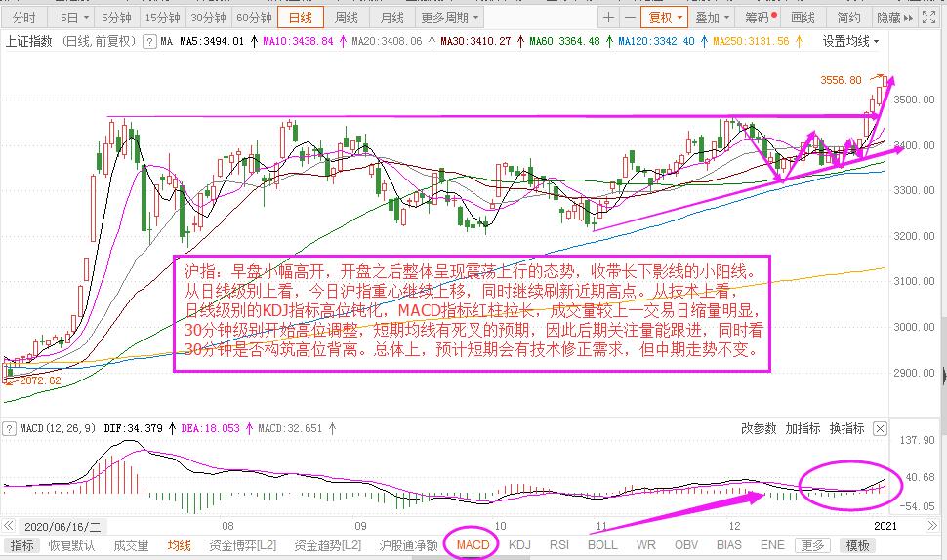Image resolution: width=947 pixels, height=560 pixels.
Task: Click the help question mark beside 上证指数
Action: pos(148,42)
